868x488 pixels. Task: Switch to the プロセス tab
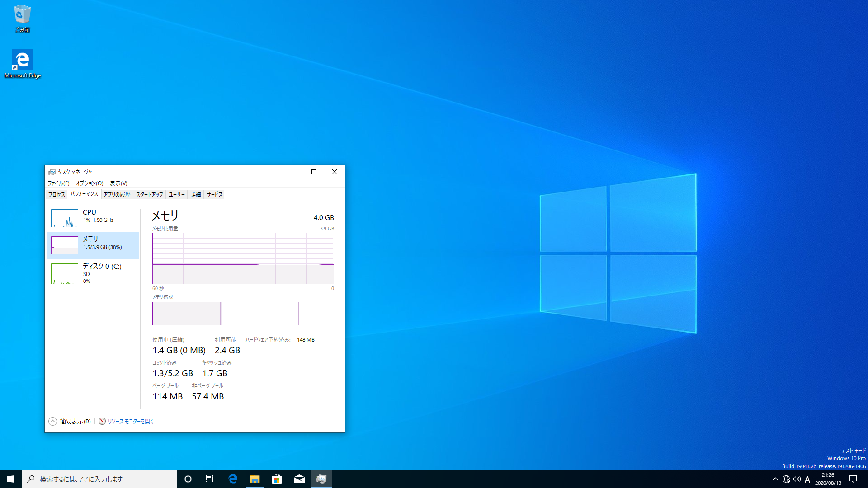coord(57,195)
